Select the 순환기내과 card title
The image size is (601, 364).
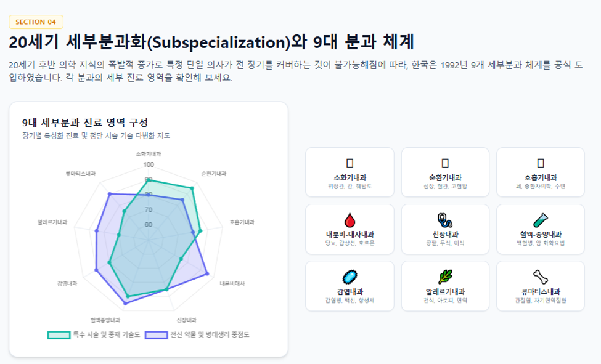tap(445, 178)
